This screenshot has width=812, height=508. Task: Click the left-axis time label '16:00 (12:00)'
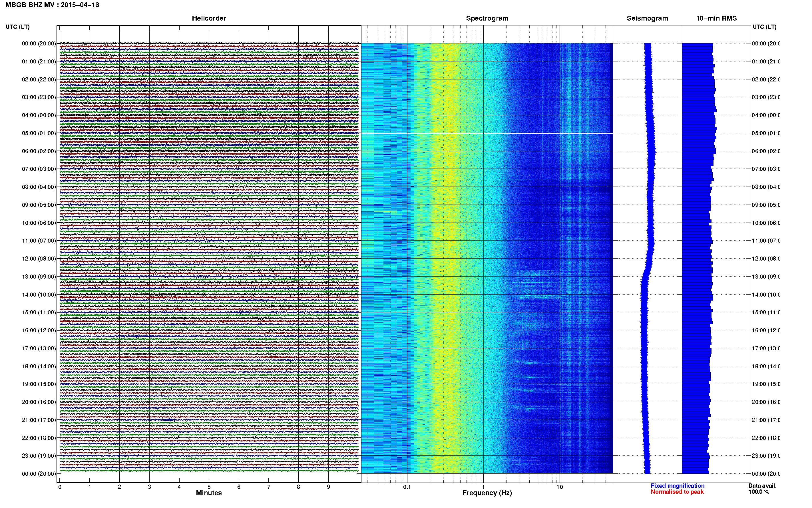pos(39,331)
